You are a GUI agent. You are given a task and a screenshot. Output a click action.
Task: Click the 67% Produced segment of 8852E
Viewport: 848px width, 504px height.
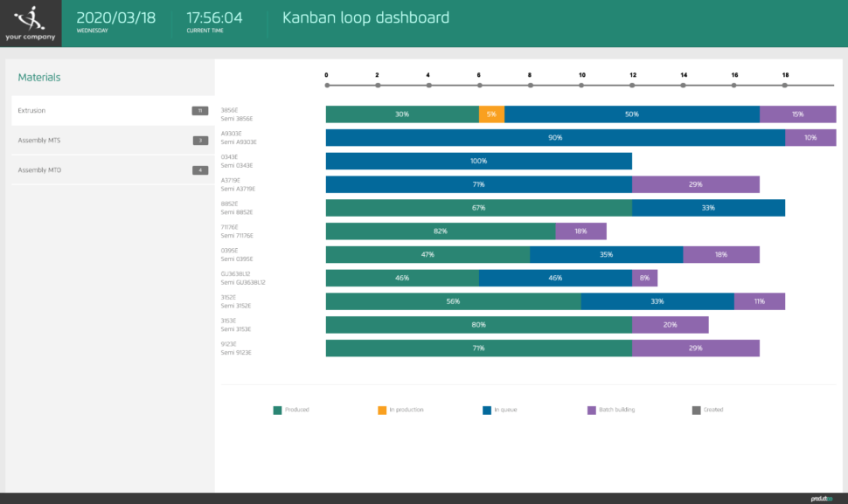point(478,208)
